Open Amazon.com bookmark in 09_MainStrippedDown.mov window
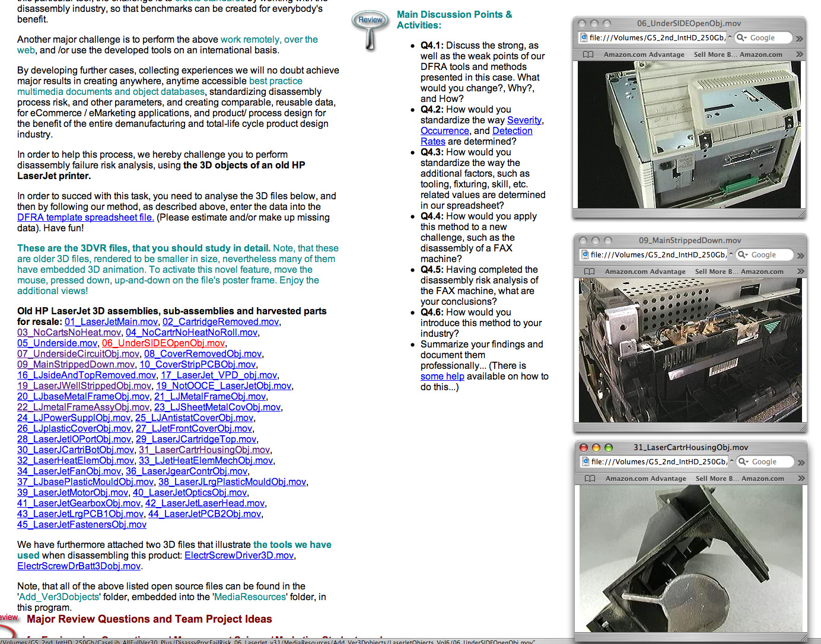 [x=762, y=272]
